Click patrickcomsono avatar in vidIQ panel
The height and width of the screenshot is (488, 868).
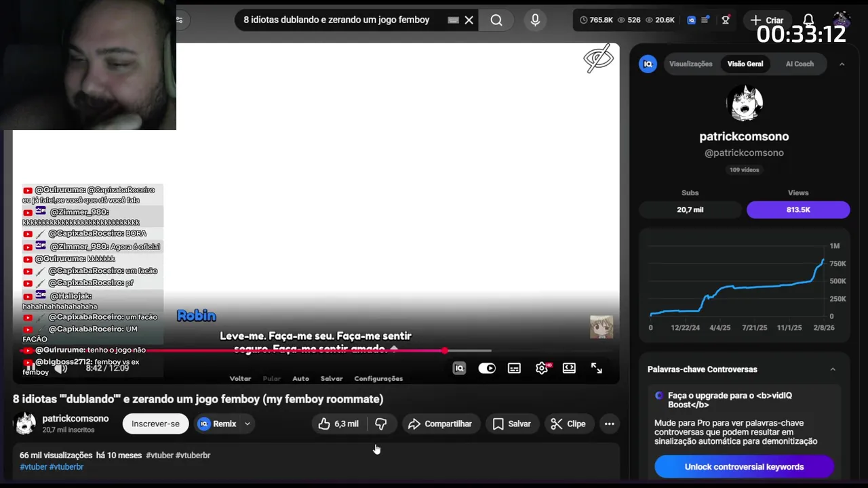point(744,103)
